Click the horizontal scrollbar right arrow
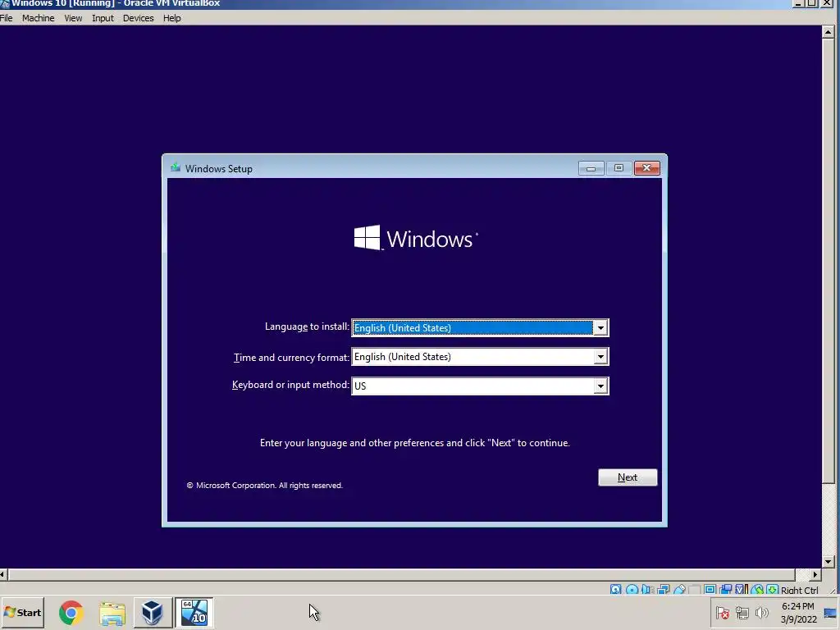Screen dimensions: 840x630 [x=815, y=574]
